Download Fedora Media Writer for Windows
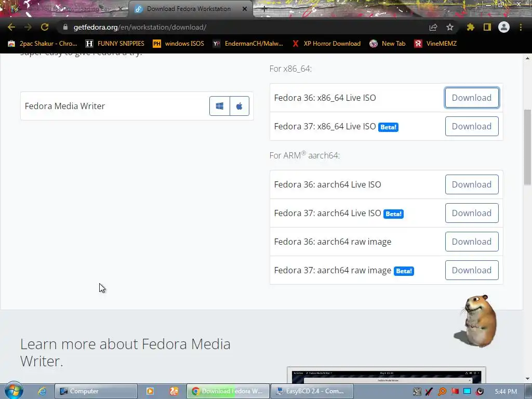The image size is (532, 399). [220, 106]
